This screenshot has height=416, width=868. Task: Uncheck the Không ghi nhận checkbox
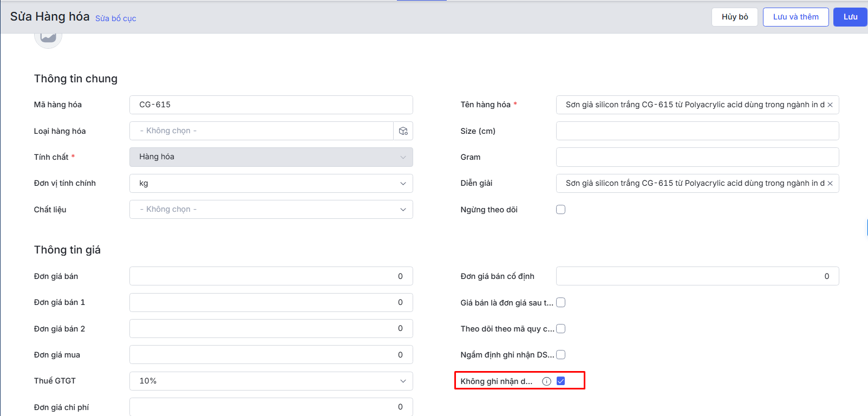[x=560, y=381]
